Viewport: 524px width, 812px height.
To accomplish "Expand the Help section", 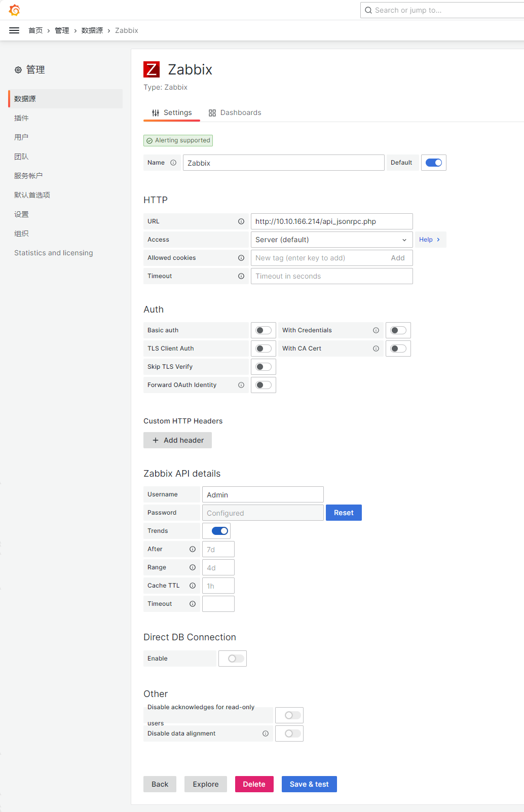I will click(430, 240).
